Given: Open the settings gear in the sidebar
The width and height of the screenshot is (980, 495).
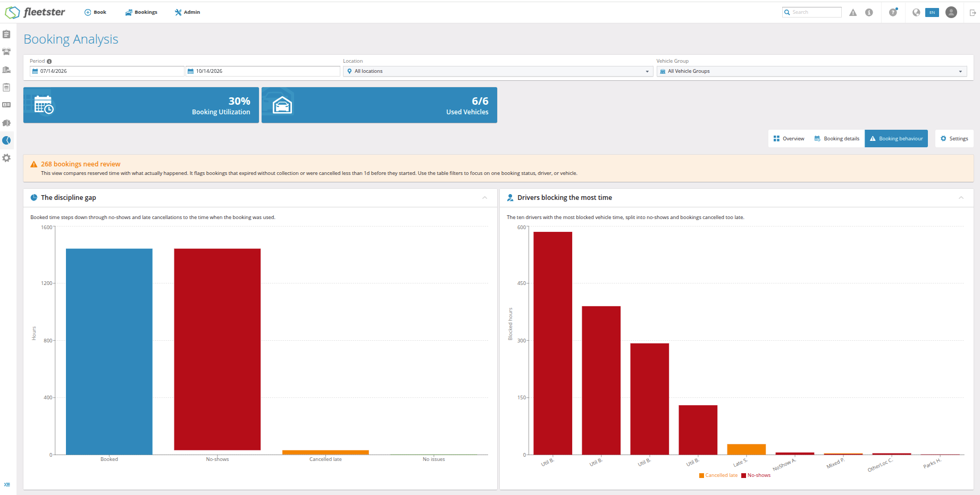Looking at the screenshot, I should point(6,158).
